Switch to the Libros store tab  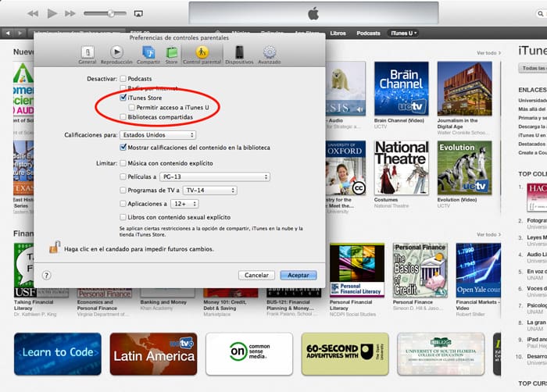coord(338,33)
